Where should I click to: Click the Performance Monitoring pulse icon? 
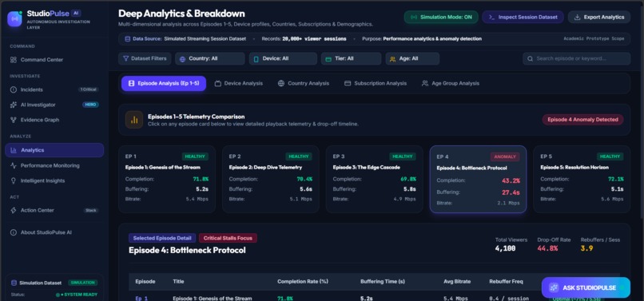coord(13,165)
